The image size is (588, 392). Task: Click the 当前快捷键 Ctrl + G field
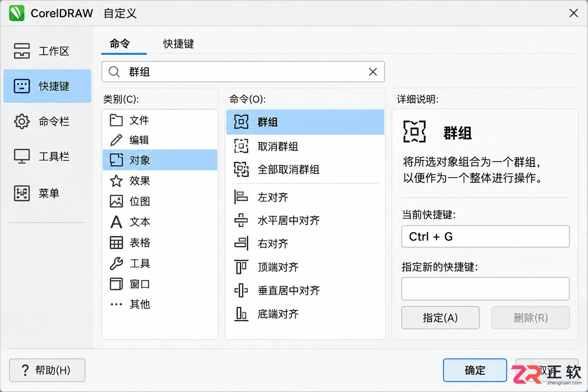(486, 236)
